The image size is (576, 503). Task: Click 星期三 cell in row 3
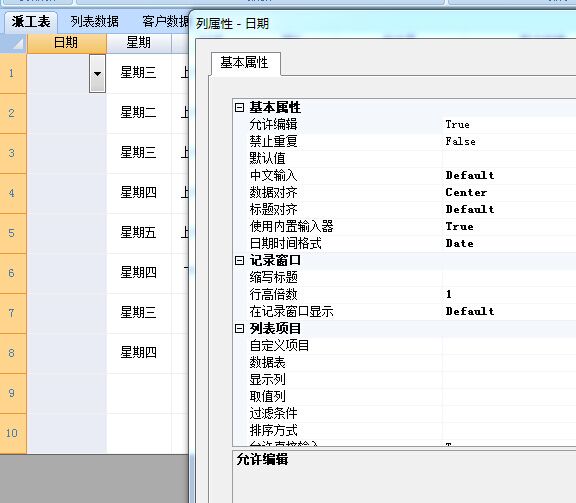click(x=139, y=153)
